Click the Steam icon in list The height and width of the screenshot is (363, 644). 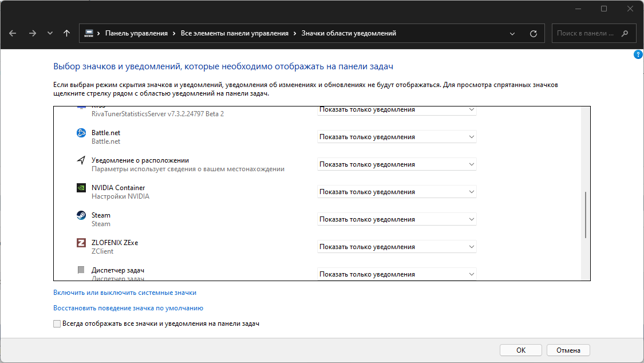pos(81,215)
